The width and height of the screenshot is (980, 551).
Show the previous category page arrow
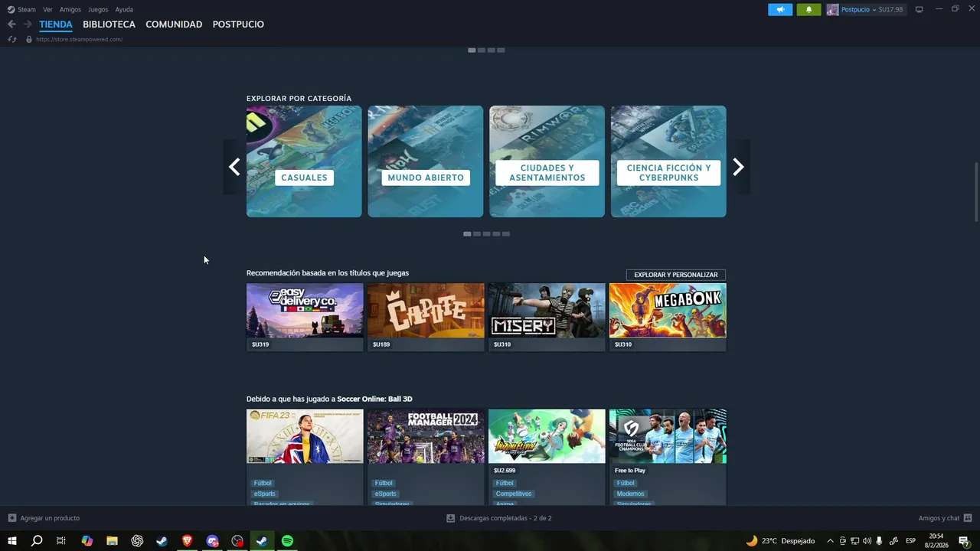(234, 167)
